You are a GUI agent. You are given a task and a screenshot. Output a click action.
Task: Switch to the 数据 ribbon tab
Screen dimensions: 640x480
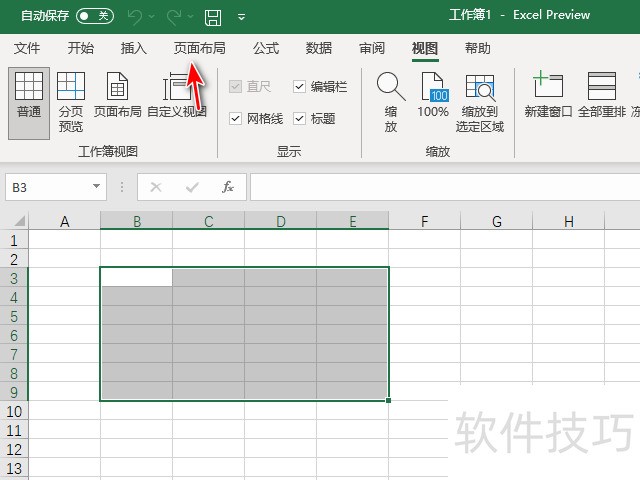(319, 48)
